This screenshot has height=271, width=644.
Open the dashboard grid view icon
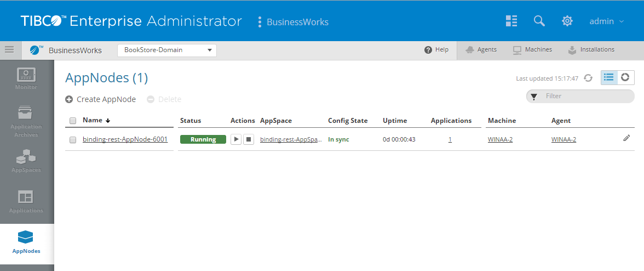pos(511,21)
